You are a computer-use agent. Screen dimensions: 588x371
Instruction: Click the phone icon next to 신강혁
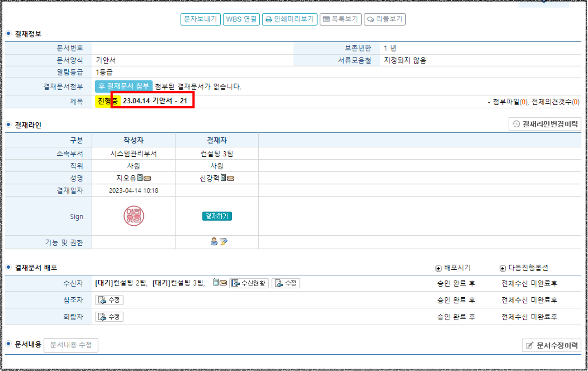click(223, 178)
